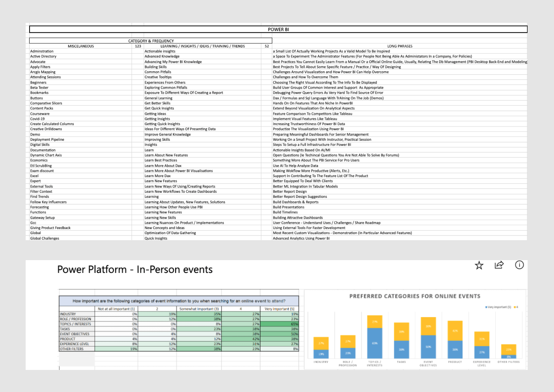Viewport: 554px width, 392px height.
Task: Select the Follow Key Influencers cell
Action: 81,202
